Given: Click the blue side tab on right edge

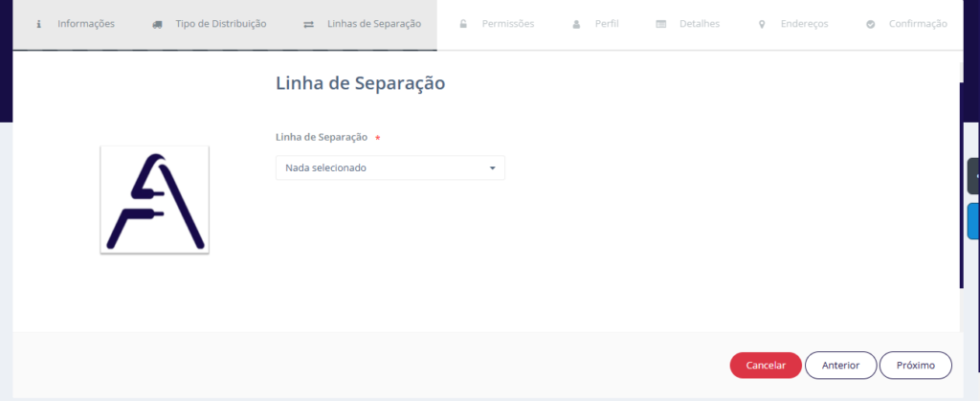Looking at the screenshot, I should 973,220.
